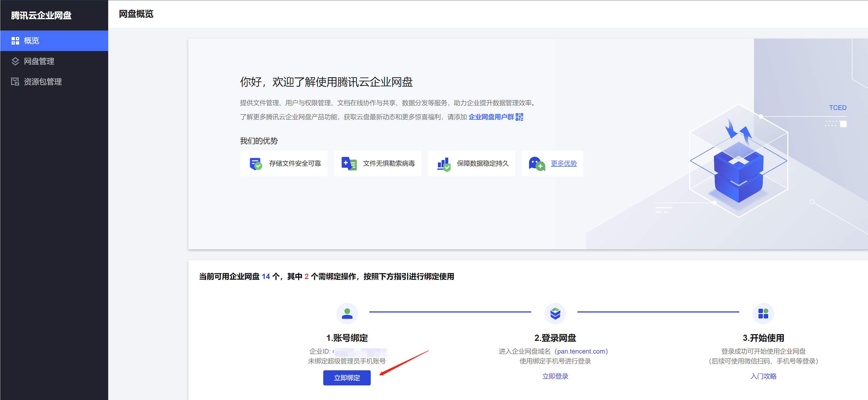
Task: Click the red 2 pending binding count
Action: point(306,277)
